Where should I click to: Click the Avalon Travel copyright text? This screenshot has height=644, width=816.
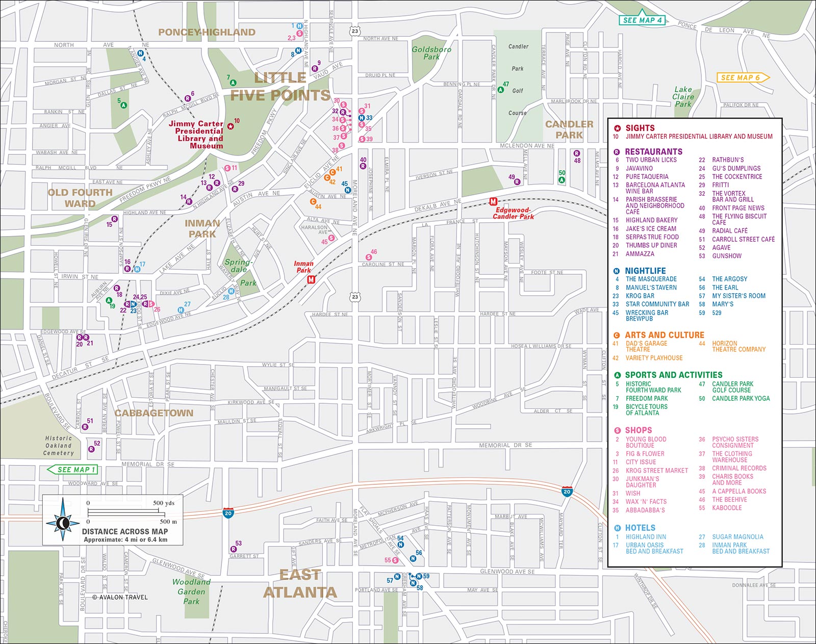(x=120, y=597)
